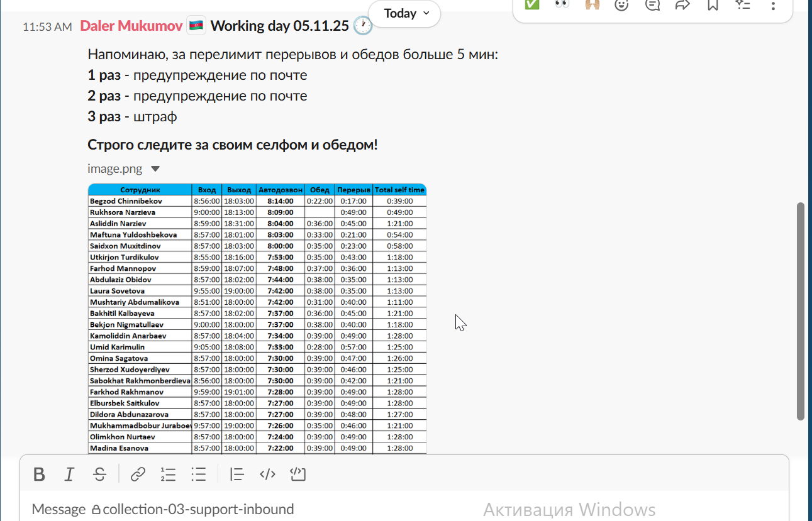Insert a code block
812x521 pixels.
click(298, 474)
